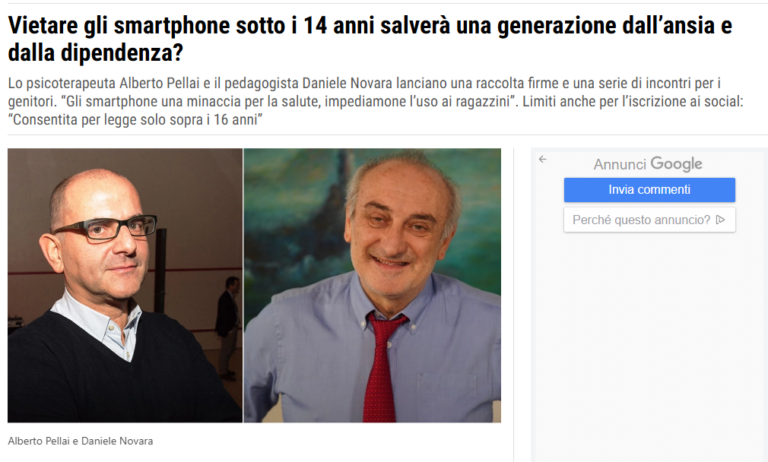This screenshot has width=768, height=462.
Task: Click the black-rimmed glasses in the left photo
Action: [x=105, y=228]
